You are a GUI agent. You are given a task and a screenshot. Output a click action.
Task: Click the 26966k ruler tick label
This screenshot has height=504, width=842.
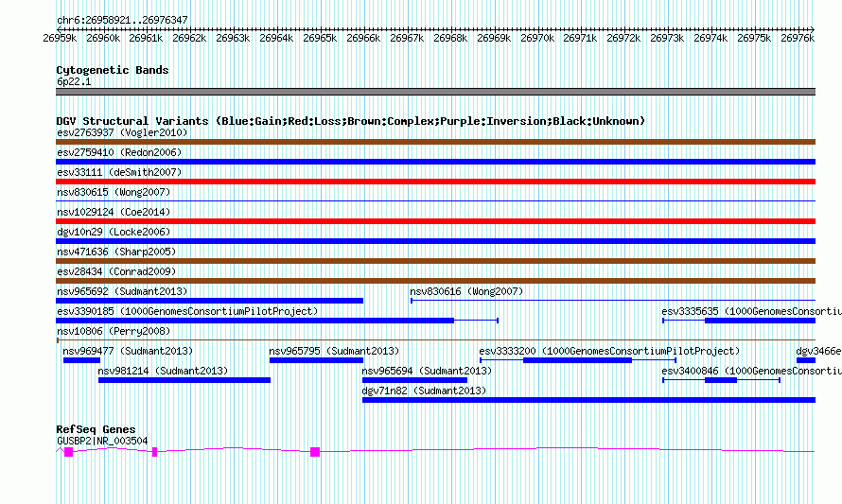click(363, 38)
